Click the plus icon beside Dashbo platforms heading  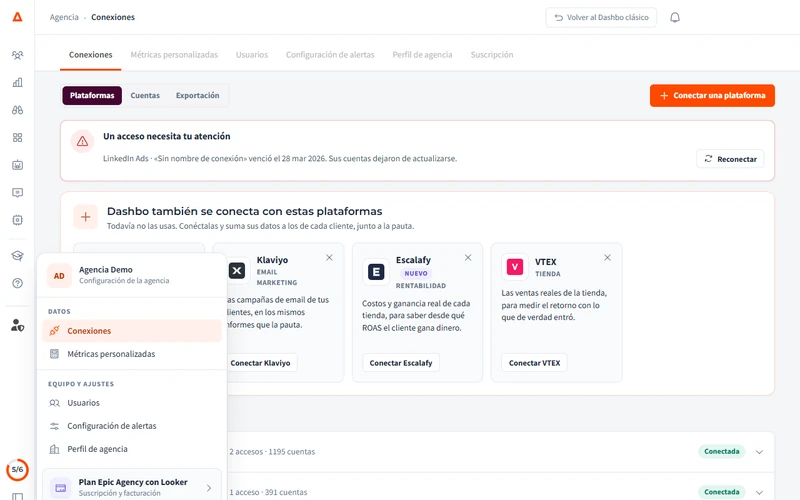pyautogui.click(x=86, y=217)
